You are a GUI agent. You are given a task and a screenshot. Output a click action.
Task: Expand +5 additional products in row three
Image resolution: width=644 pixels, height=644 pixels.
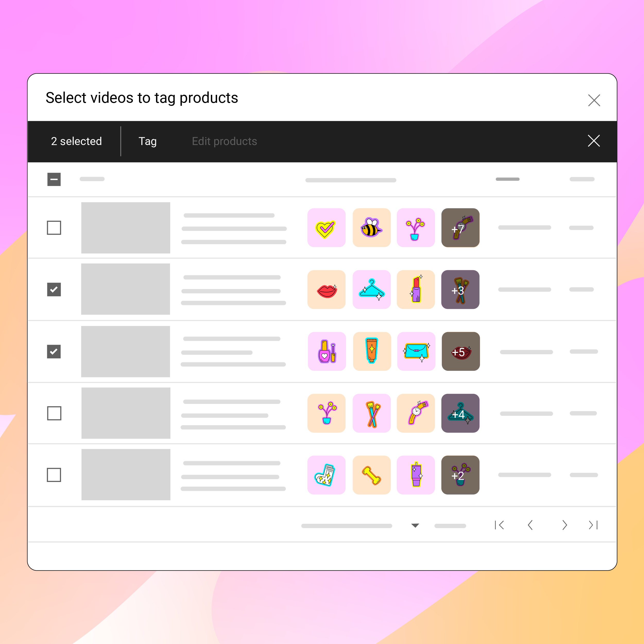pyautogui.click(x=461, y=352)
